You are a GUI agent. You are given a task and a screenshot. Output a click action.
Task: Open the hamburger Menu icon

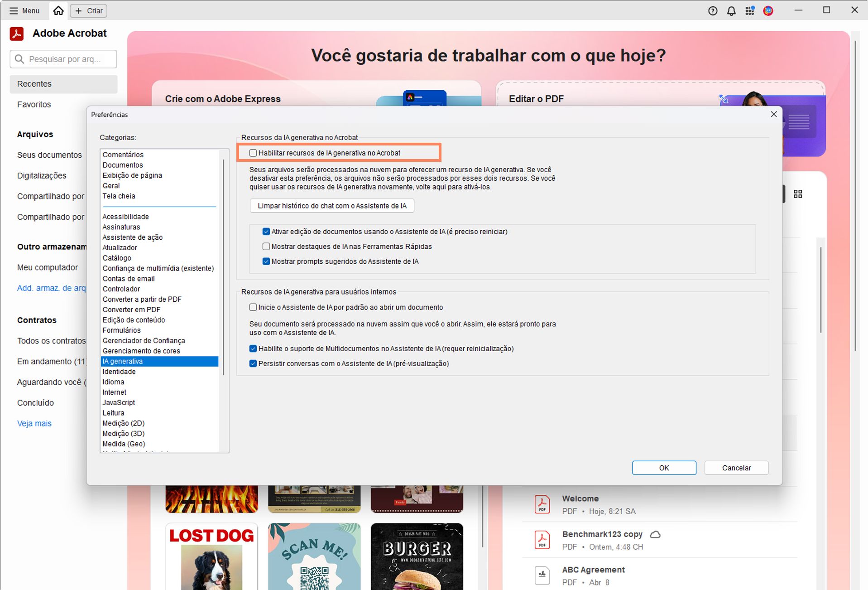14,10
